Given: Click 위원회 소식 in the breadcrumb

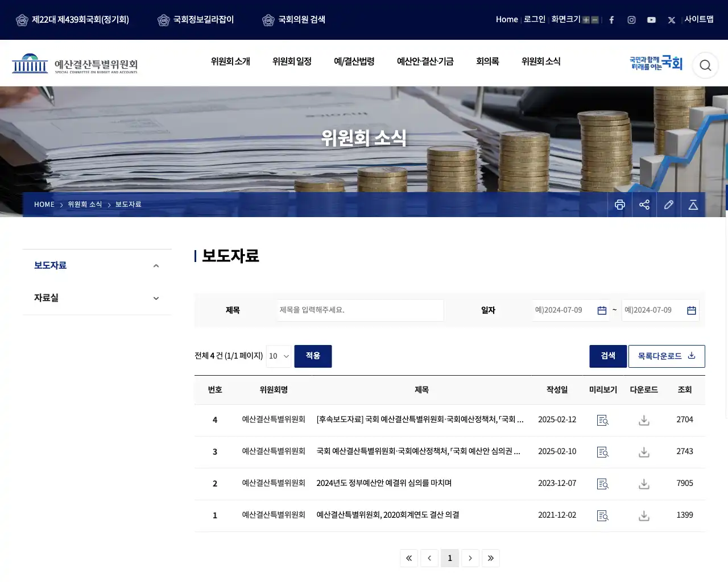Looking at the screenshot, I should (x=85, y=205).
